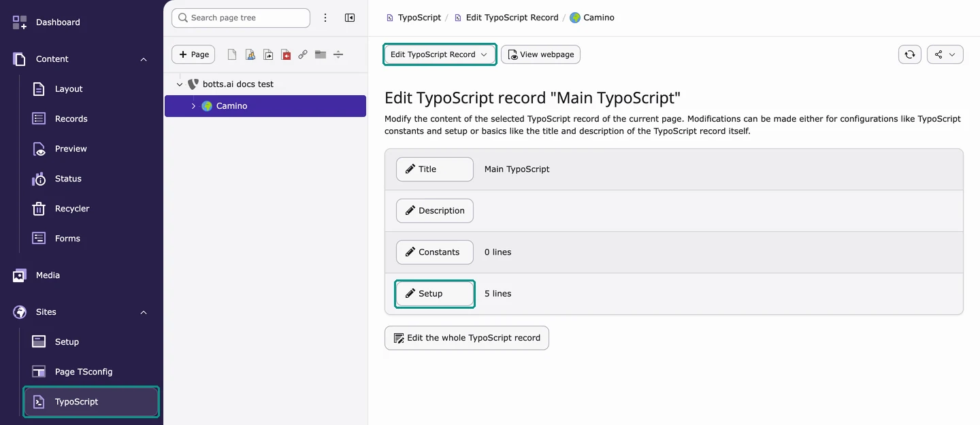Select Recycler in the sidebar menu

pos(72,209)
